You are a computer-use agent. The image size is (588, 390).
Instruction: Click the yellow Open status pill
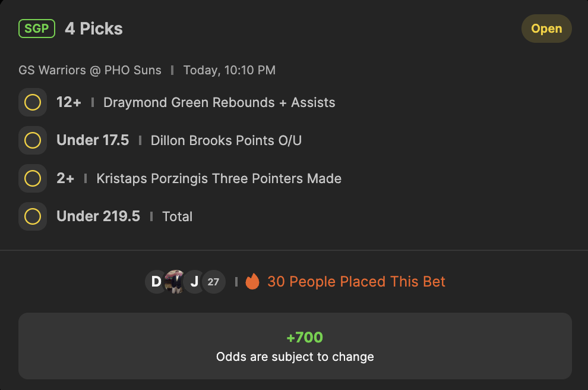click(x=546, y=29)
